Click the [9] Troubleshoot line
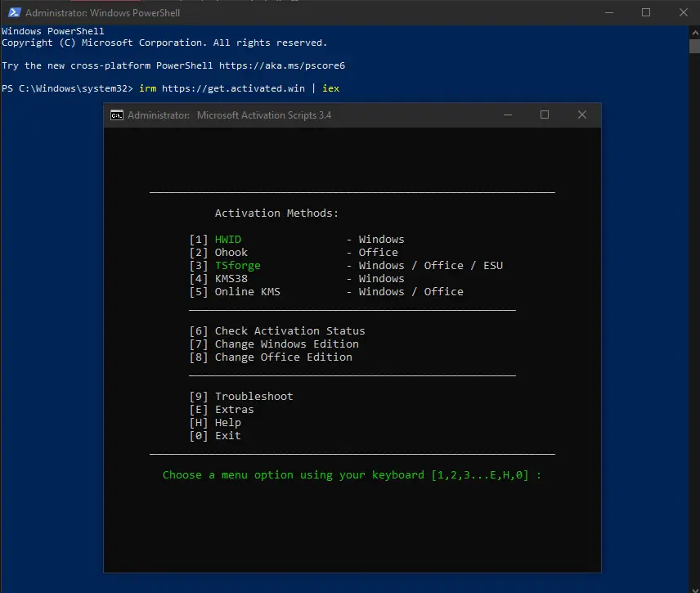The height and width of the screenshot is (593, 700). click(241, 397)
